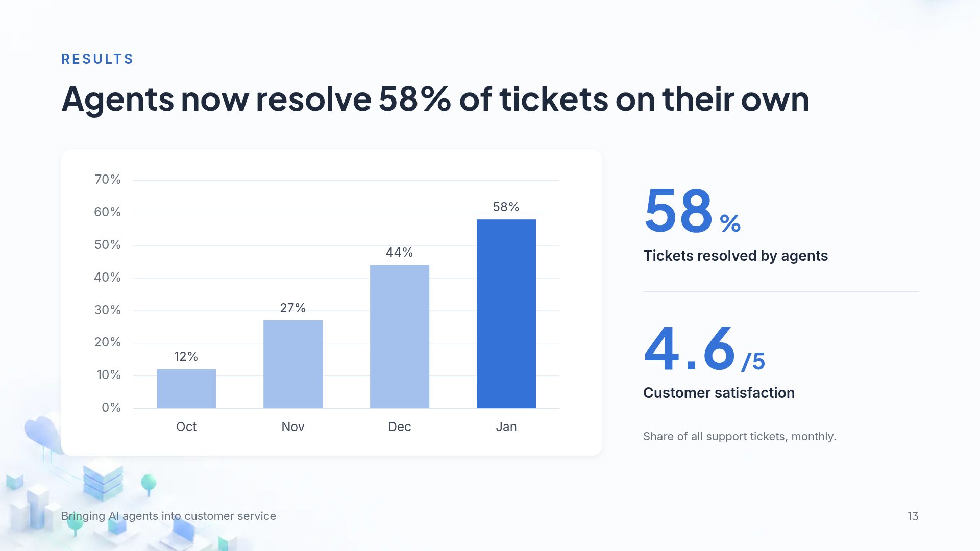Select the 'Customer satisfaction' caption

pos(719,393)
